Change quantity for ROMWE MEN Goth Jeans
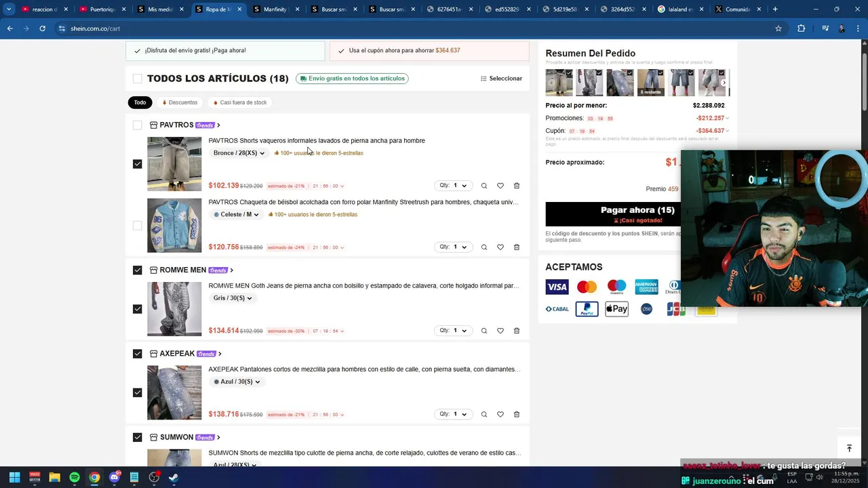 [453, 331]
